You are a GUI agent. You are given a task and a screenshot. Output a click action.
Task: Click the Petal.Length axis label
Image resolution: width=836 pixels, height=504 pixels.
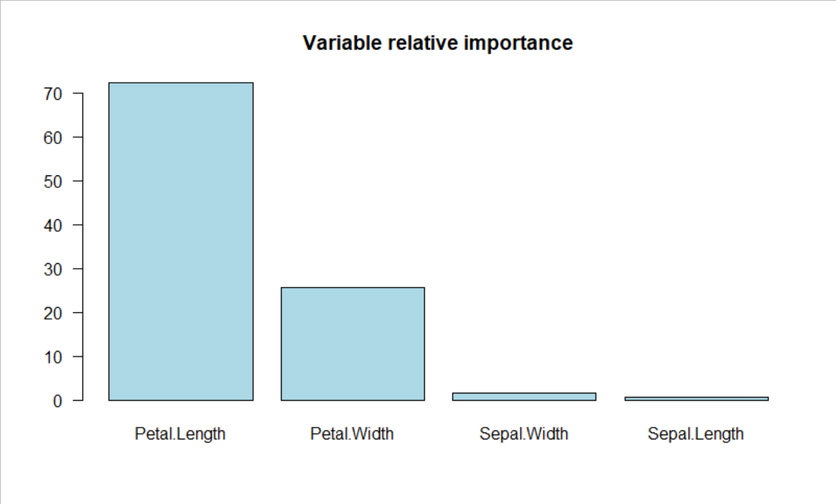[180, 434]
